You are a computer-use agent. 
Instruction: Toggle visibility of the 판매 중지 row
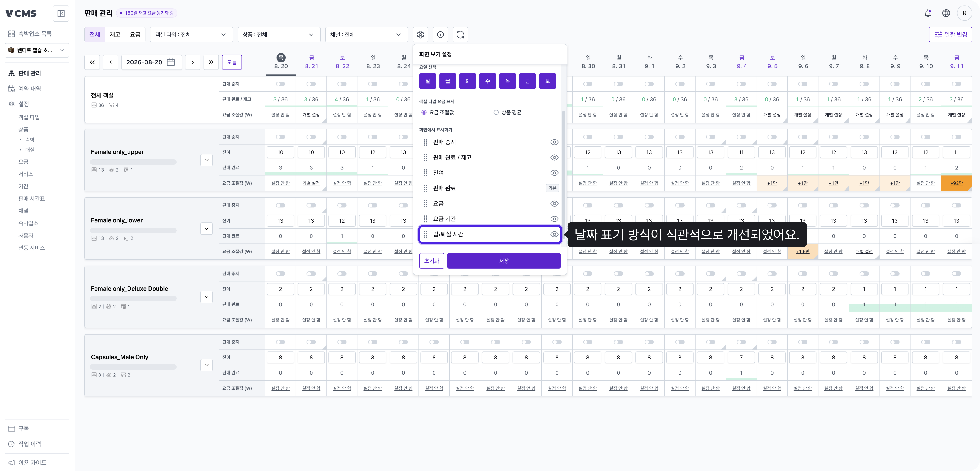pyautogui.click(x=554, y=142)
